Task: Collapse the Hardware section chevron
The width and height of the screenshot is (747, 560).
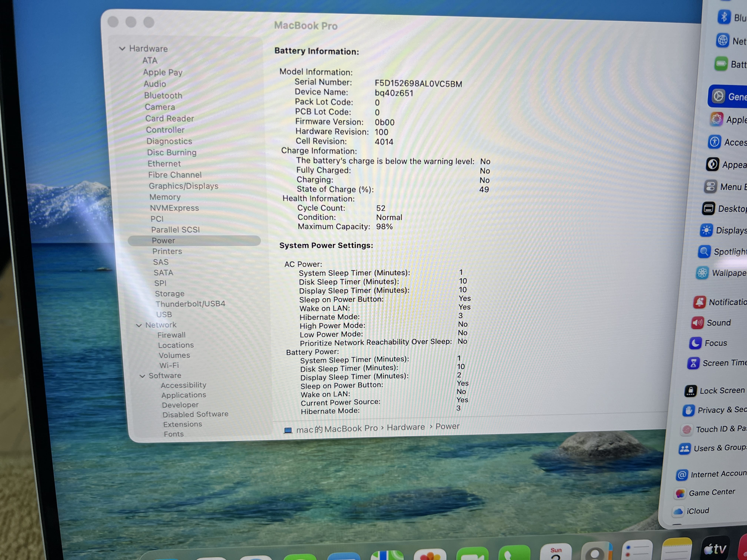Action: pyautogui.click(x=122, y=49)
